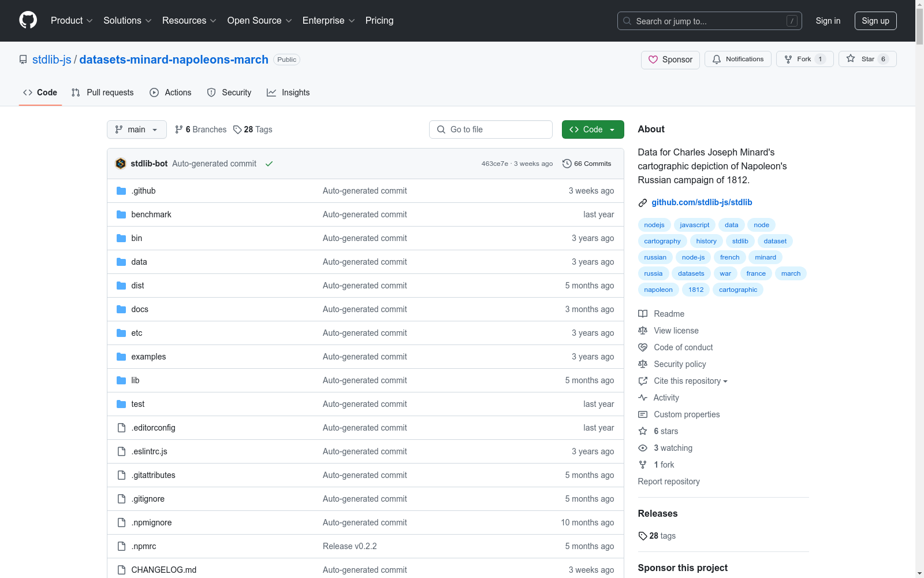924x578 pixels.
Task: Click the repository icon before stdlib-js
Action: [23, 60]
